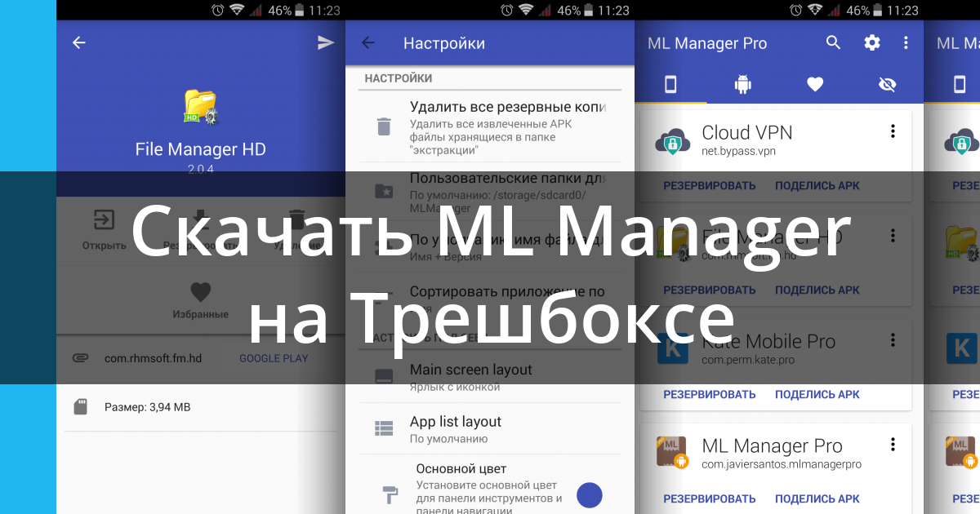Tap РЕЗЕРВИРОВАТЬ under Cloud VPN
The image size is (980, 514).
click(710, 185)
